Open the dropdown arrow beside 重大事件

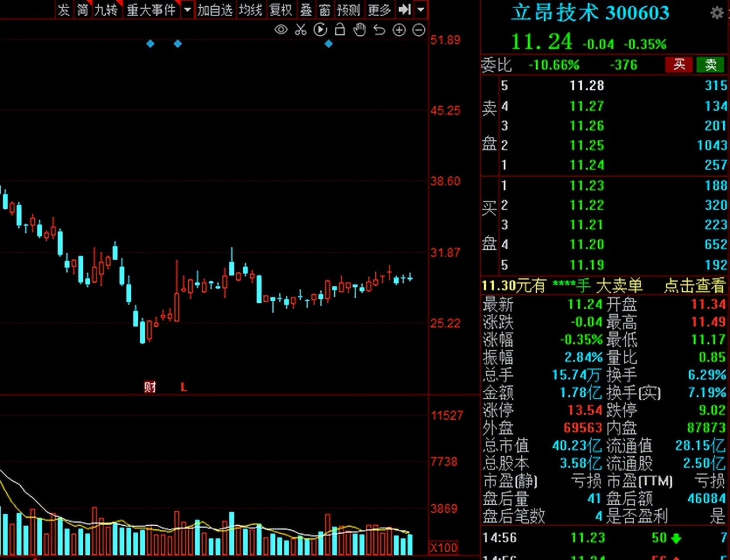point(187,10)
